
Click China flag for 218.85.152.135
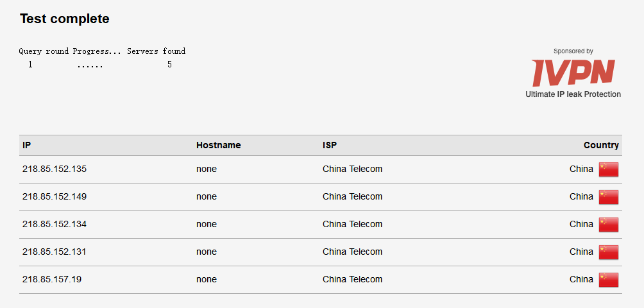click(x=608, y=169)
